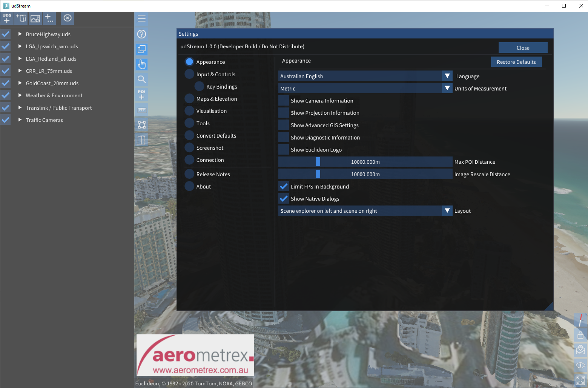Expand the BruceHighway.uds tree item
588x388 pixels.
tap(20, 34)
